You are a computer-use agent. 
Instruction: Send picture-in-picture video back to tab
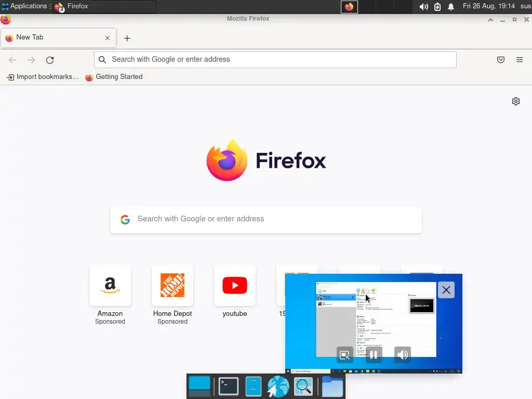click(345, 355)
